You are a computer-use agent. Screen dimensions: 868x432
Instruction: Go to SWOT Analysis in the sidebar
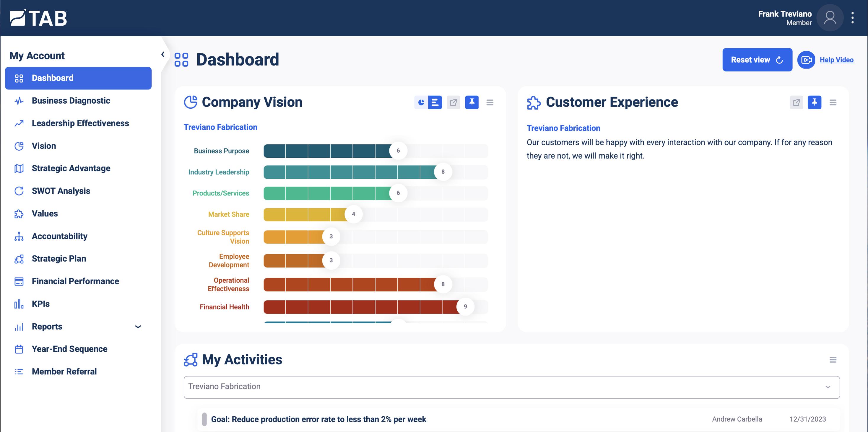61,191
